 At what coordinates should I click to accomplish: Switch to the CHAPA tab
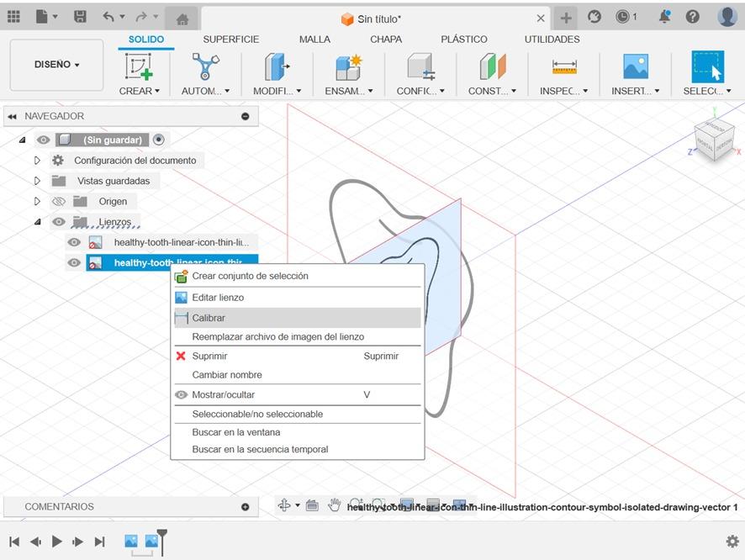pyautogui.click(x=386, y=40)
